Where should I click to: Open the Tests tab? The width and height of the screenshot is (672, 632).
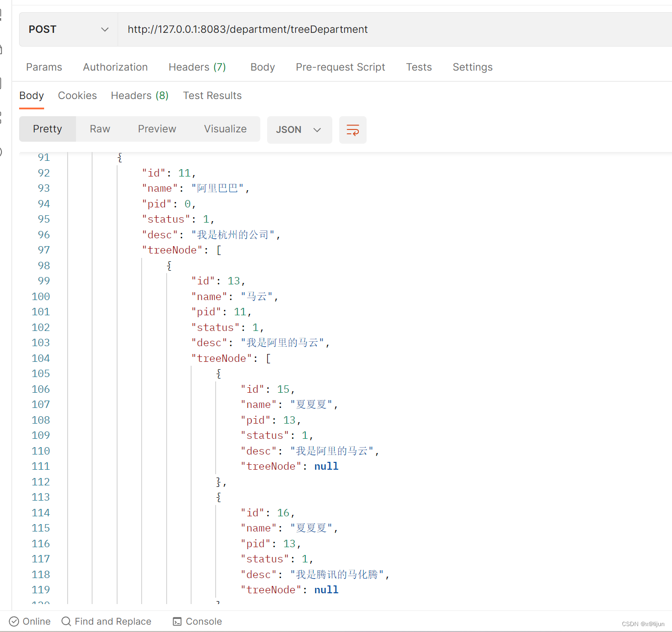[419, 67]
